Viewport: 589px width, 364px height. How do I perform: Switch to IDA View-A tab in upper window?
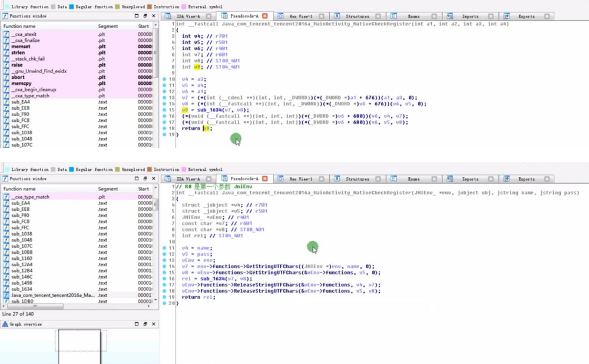(x=188, y=16)
